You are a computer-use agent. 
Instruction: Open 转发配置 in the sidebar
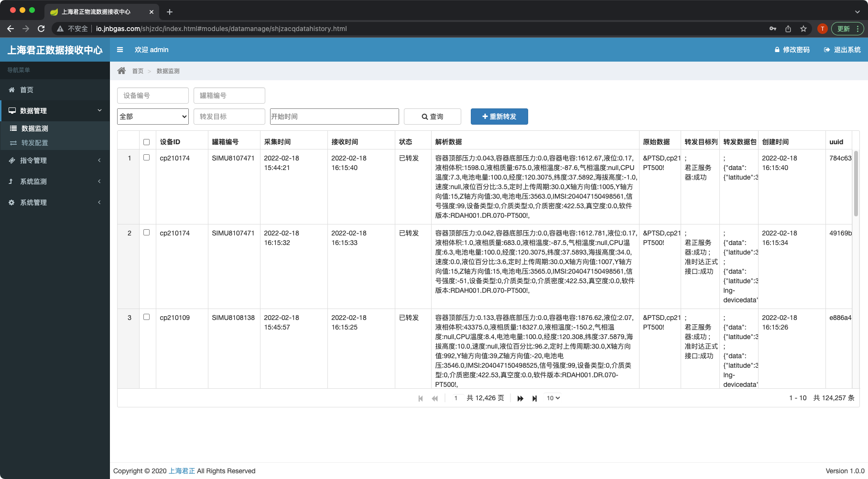pyautogui.click(x=34, y=143)
